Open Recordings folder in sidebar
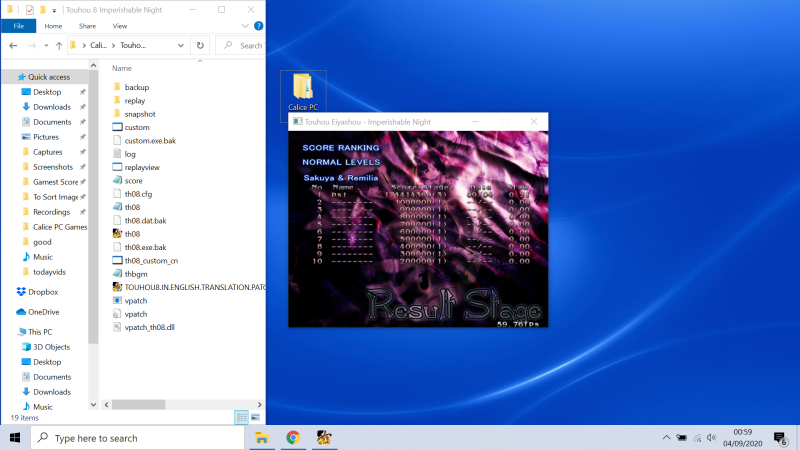 click(51, 212)
